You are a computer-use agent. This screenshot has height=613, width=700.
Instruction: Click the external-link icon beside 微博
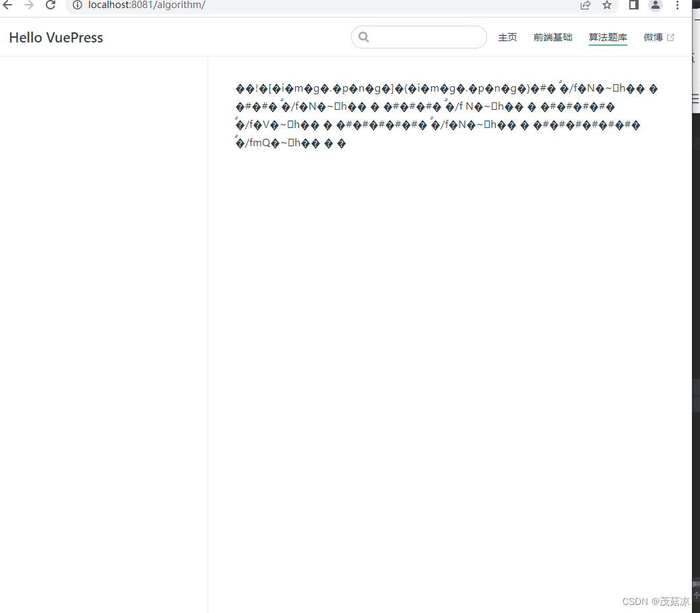click(x=670, y=37)
